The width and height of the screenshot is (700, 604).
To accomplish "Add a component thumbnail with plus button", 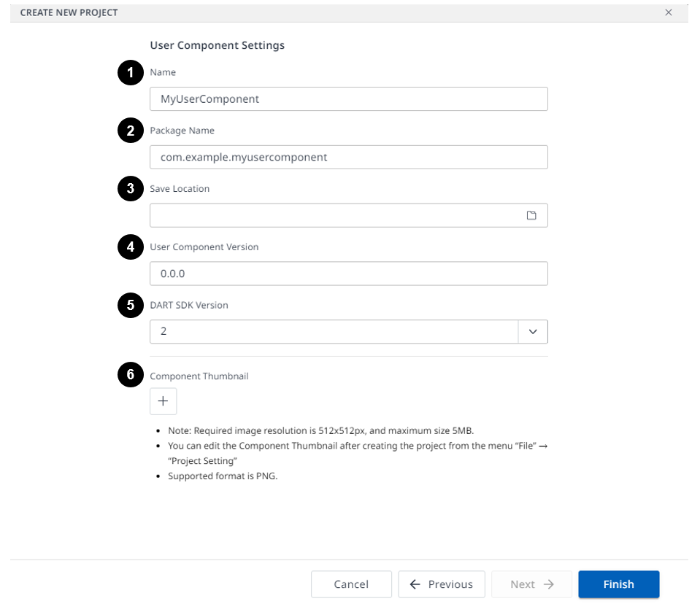I will [163, 401].
